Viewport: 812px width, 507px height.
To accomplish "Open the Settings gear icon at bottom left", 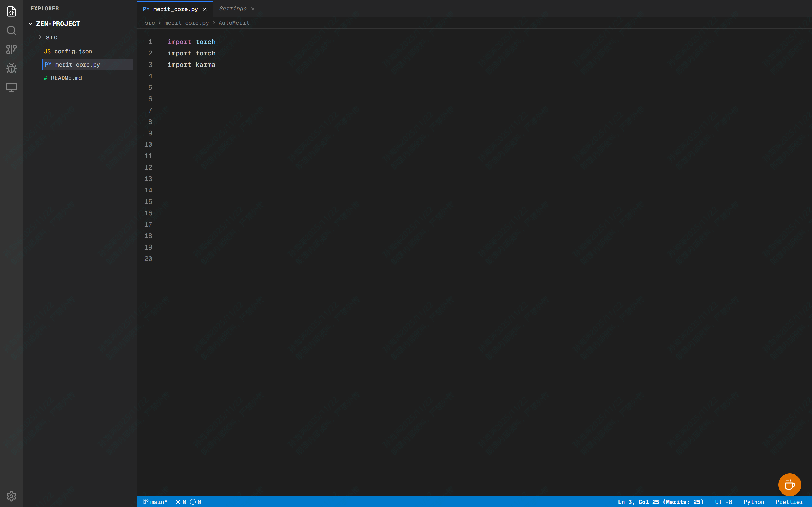I will tap(11, 496).
